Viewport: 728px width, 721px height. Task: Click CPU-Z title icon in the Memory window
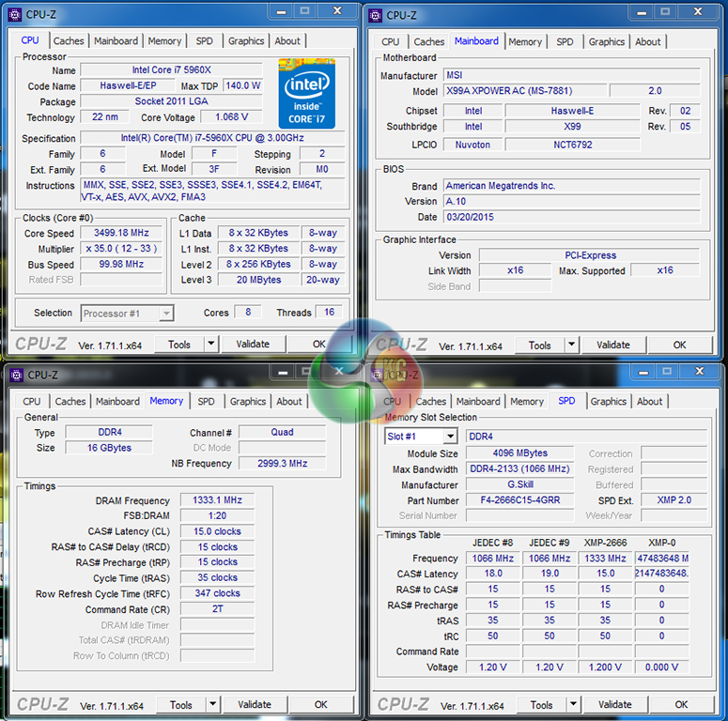[16, 375]
